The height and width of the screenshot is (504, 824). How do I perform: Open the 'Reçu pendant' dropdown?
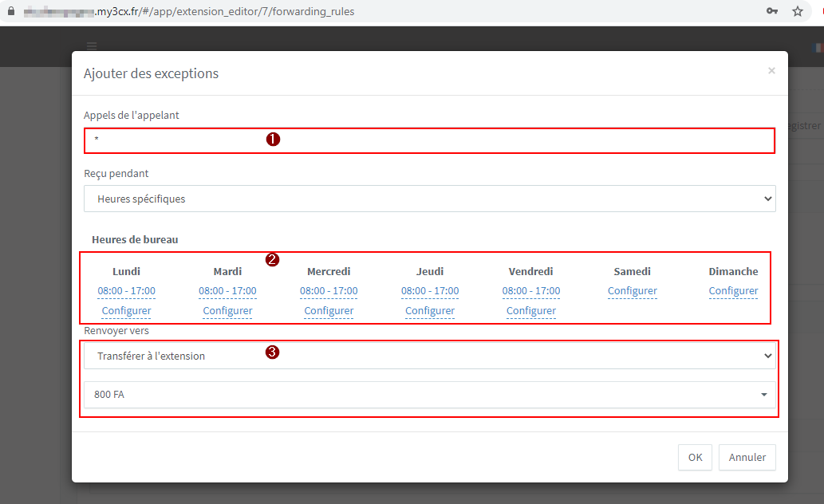pyautogui.click(x=429, y=199)
